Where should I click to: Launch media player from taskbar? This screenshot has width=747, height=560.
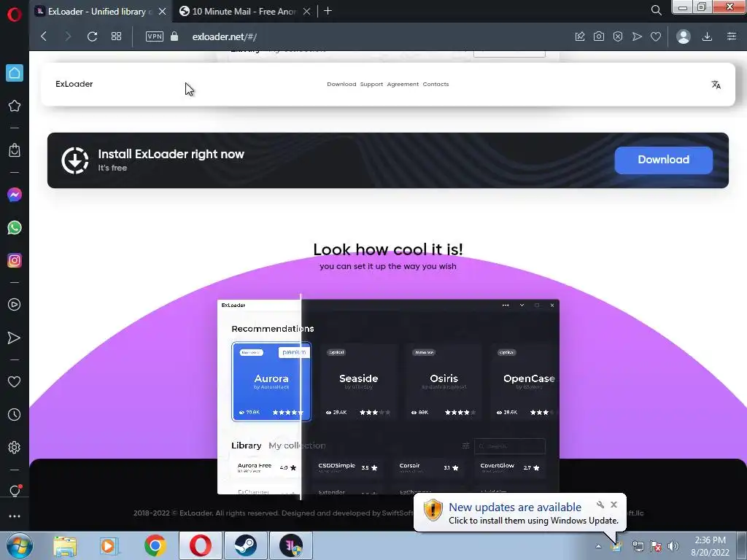pyautogui.click(x=109, y=545)
